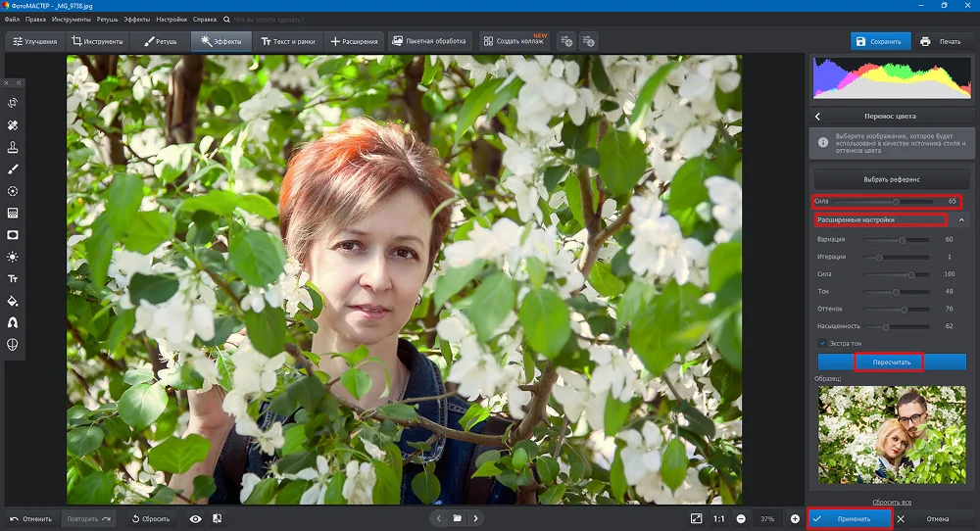Click the Применить button
Screen dimensions: 980x531
850,518
